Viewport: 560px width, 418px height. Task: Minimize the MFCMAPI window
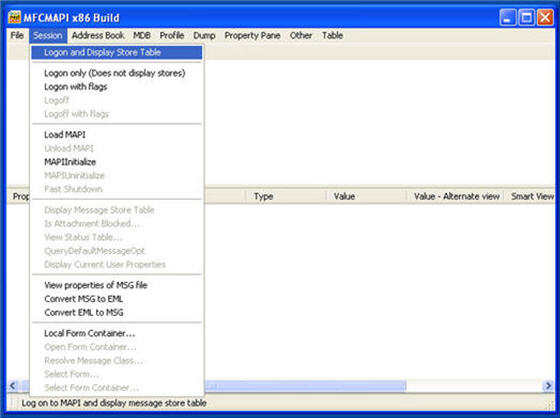[508, 18]
